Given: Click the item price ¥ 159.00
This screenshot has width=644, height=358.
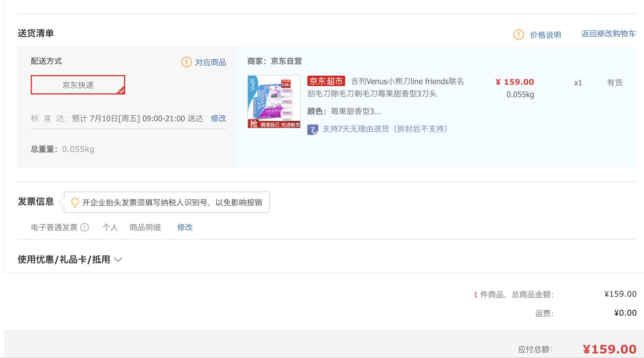Looking at the screenshot, I should (515, 82).
